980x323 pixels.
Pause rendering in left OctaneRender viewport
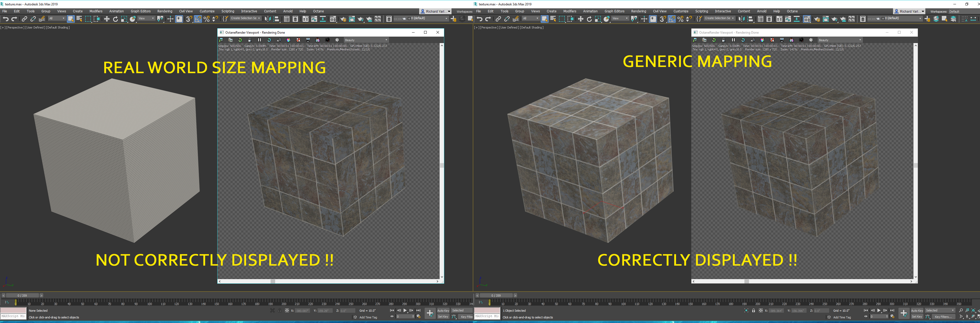(260, 40)
